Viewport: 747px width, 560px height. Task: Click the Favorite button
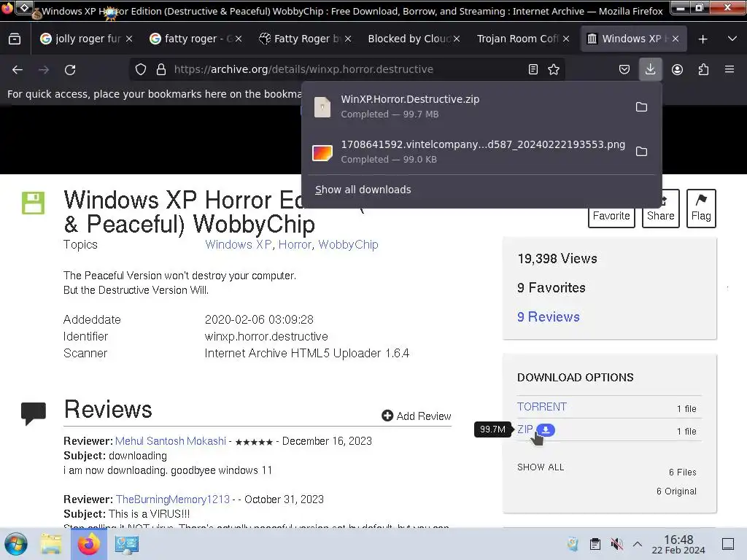coord(611,209)
